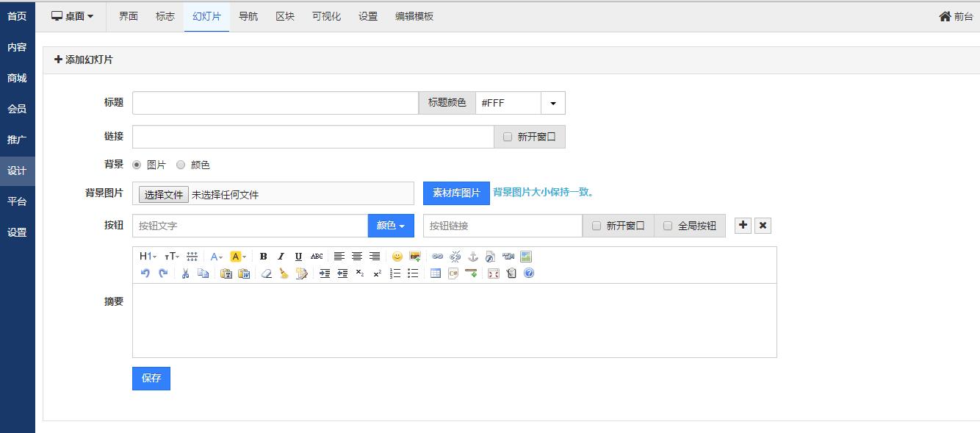The image size is (980, 433).
Task: Expand the blue 颜色 button dropdown
Action: [x=391, y=226]
